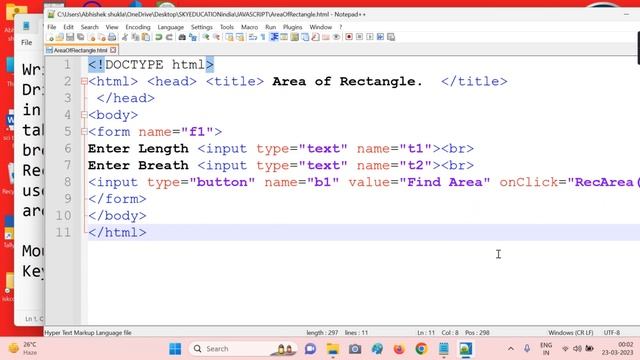640x360 pixels.
Task: Start macro recording with red record icon
Action: click(349, 37)
